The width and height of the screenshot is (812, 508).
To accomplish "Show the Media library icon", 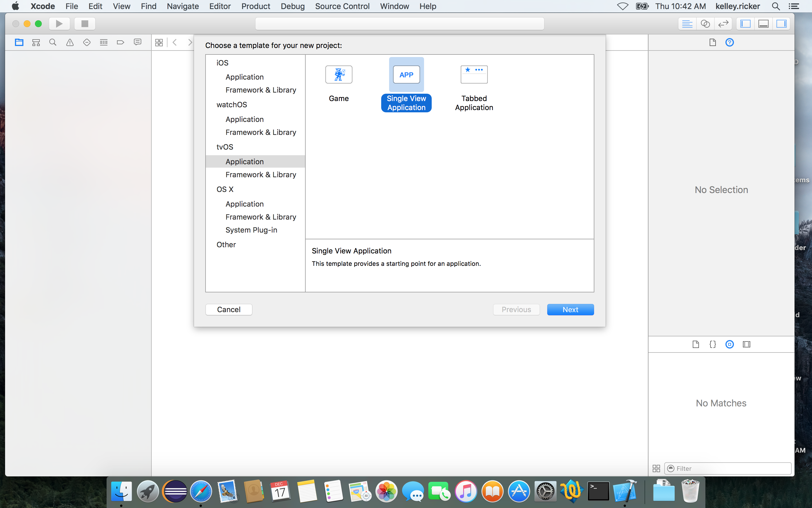I will click(747, 344).
